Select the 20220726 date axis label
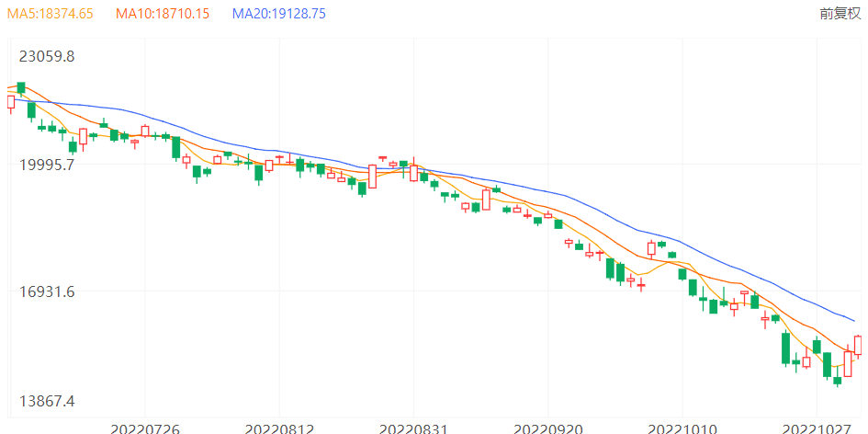The width and height of the screenshot is (868, 434). 145,429
